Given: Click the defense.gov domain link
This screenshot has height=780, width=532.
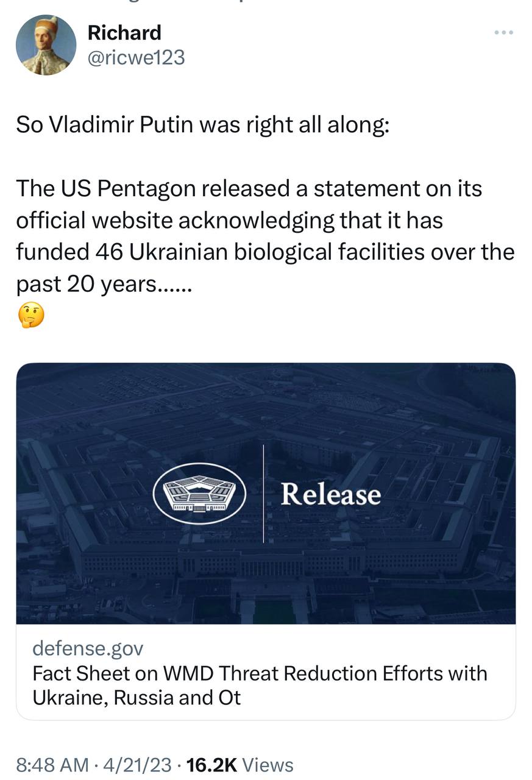Looking at the screenshot, I should pos(88,648).
